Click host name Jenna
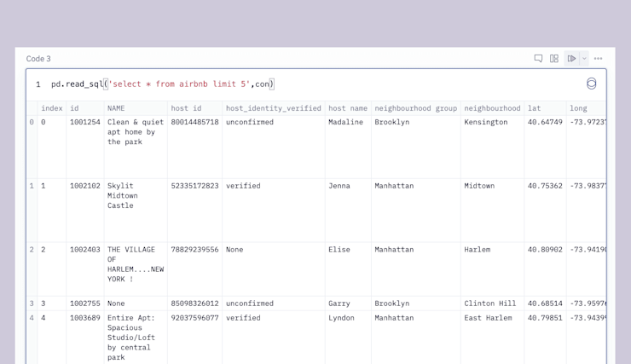This screenshot has width=631, height=364. pos(339,186)
